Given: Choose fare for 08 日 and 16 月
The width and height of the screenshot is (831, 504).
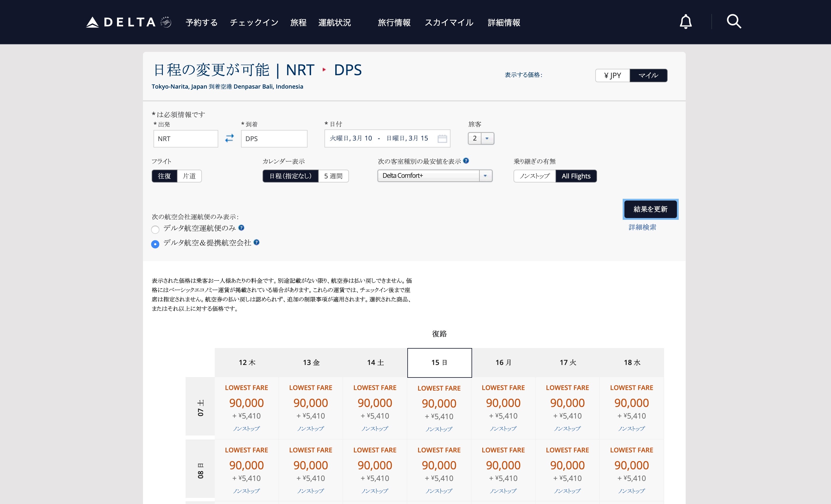Looking at the screenshot, I should tap(503, 470).
